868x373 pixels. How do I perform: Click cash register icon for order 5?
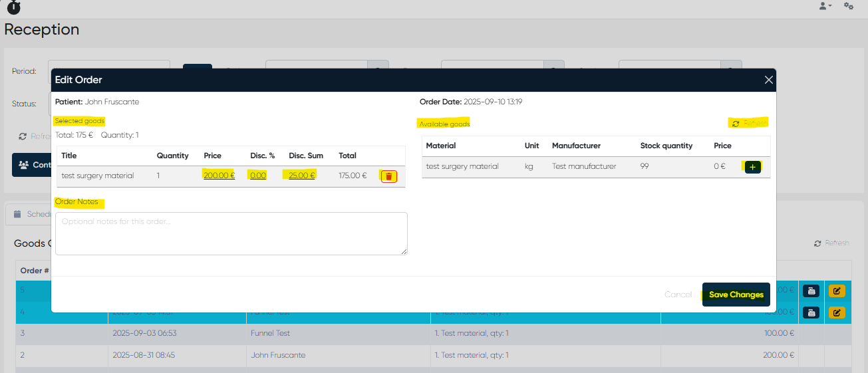coord(811,291)
